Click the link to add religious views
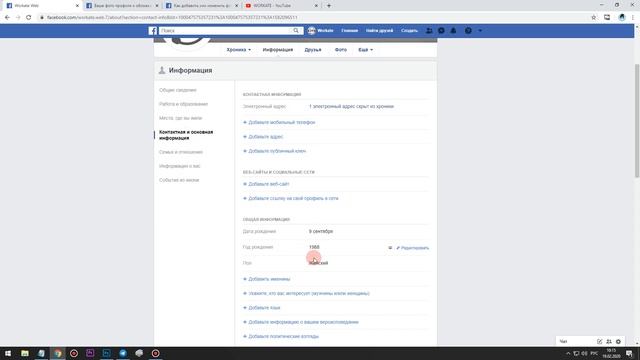640x360 pixels. [301, 322]
